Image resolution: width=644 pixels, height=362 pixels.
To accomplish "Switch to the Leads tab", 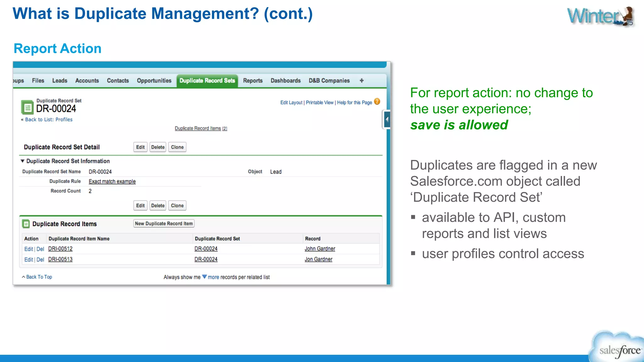I will (60, 80).
